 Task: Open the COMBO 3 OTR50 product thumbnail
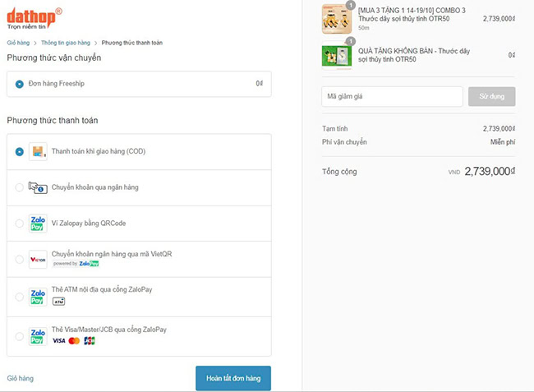point(337,19)
